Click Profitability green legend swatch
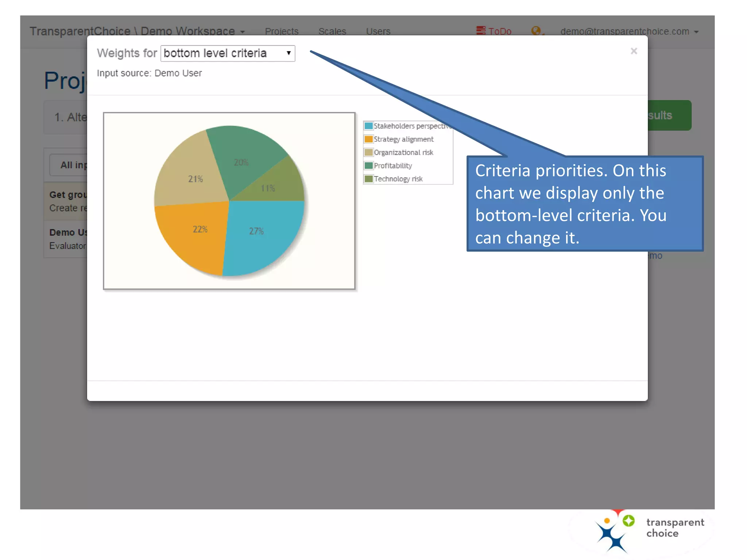 coord(369,166)
